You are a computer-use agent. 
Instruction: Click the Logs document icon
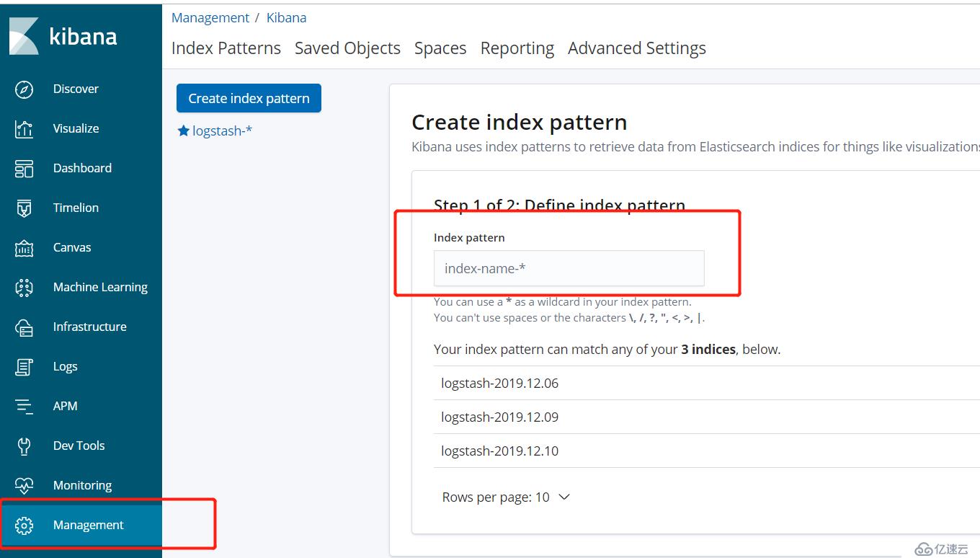pos(24,367)
